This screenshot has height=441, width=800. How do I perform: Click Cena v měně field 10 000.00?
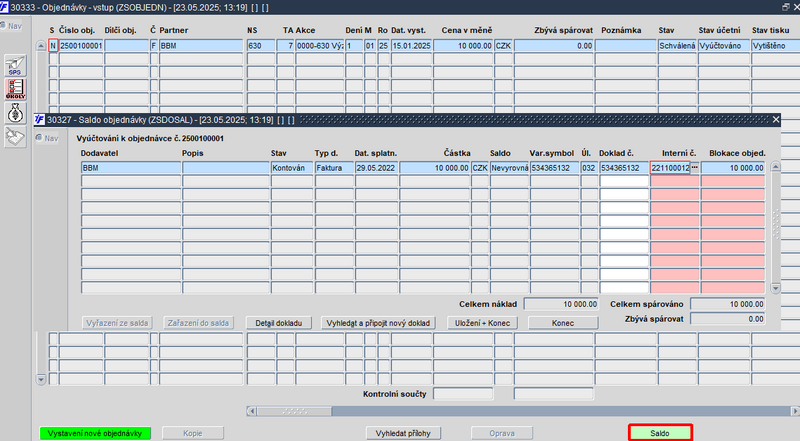pyautogui.click(x=463, y=45)
